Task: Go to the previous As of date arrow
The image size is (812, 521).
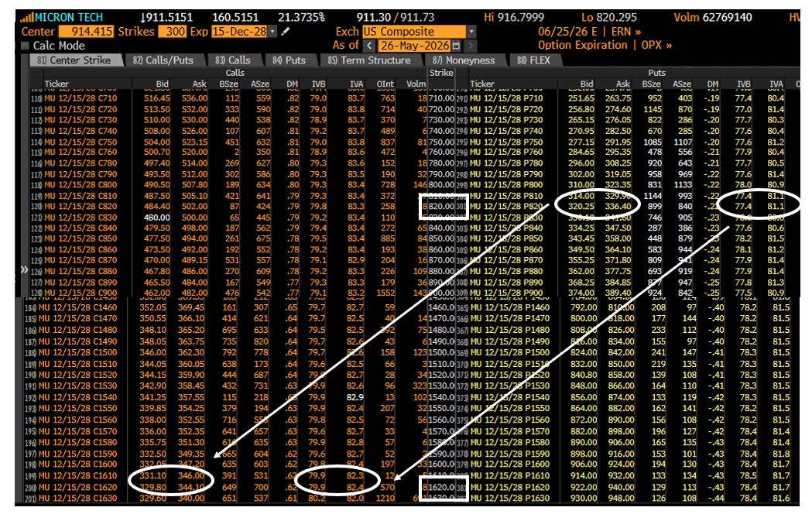Action: pyautogui.click(x=368, y=46)
